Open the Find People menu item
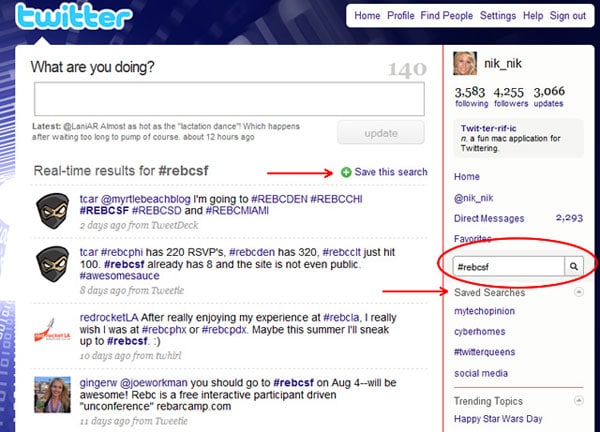Screen dimensions: 600x432 coord(447,16)
